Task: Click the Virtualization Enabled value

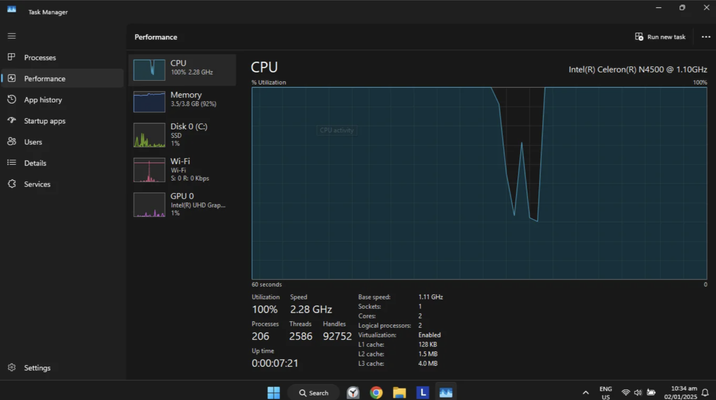Action: click(x=429, y=335)
